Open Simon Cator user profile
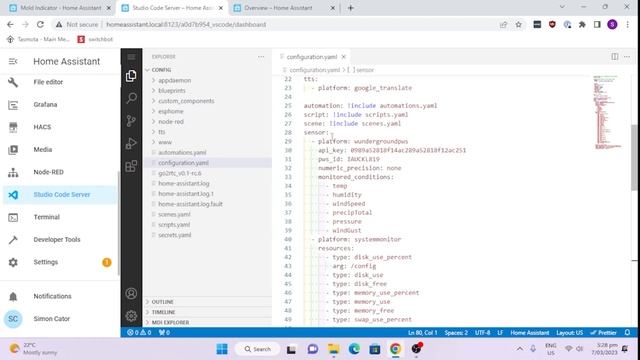 tap(60, 319)
